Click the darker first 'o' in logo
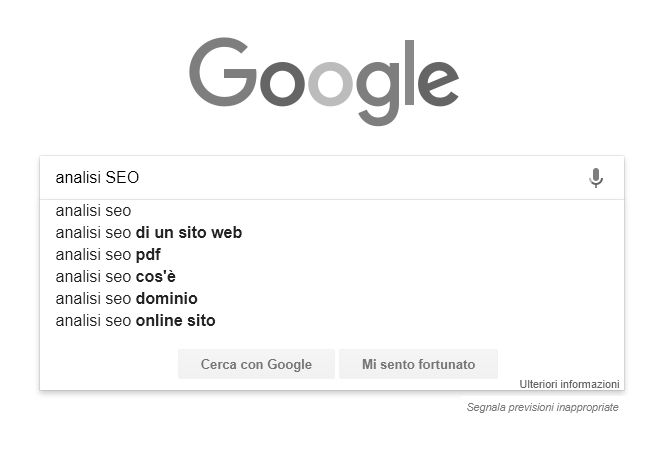The image size is (661, 451). (x=282, y=83)
